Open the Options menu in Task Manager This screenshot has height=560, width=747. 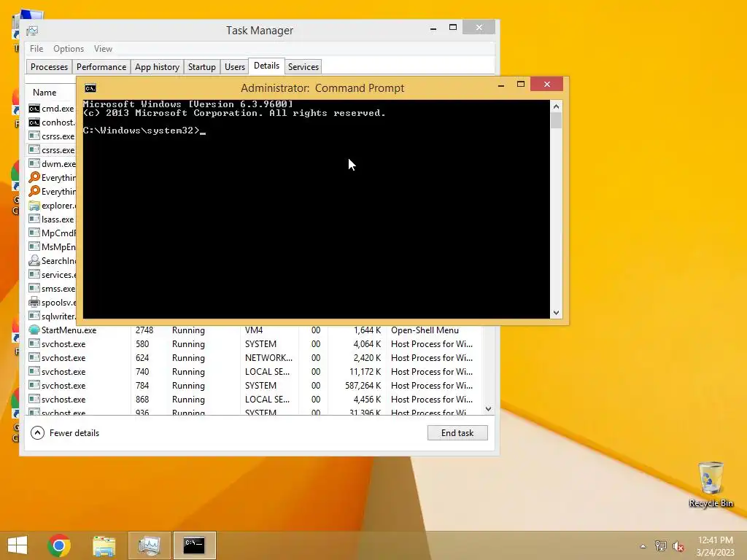pos(68,49)
